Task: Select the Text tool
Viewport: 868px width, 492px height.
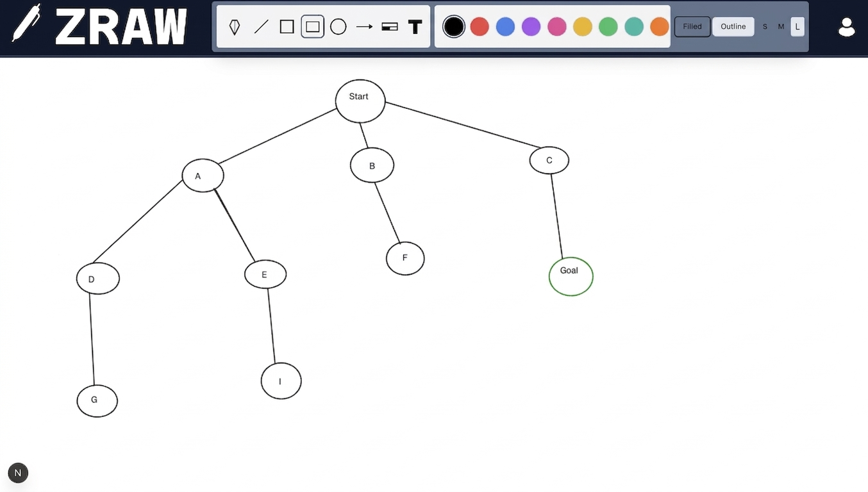Action: pos(415,27)
